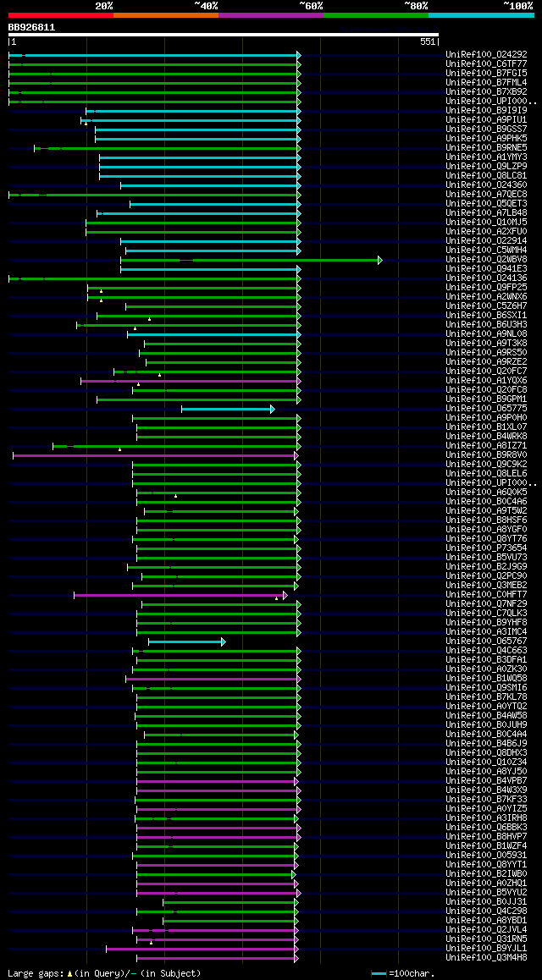This screenshot has width=542, height=980.
Task: Open hit UniRef100_Q8DHX3
Action: (x=486, y=752)
